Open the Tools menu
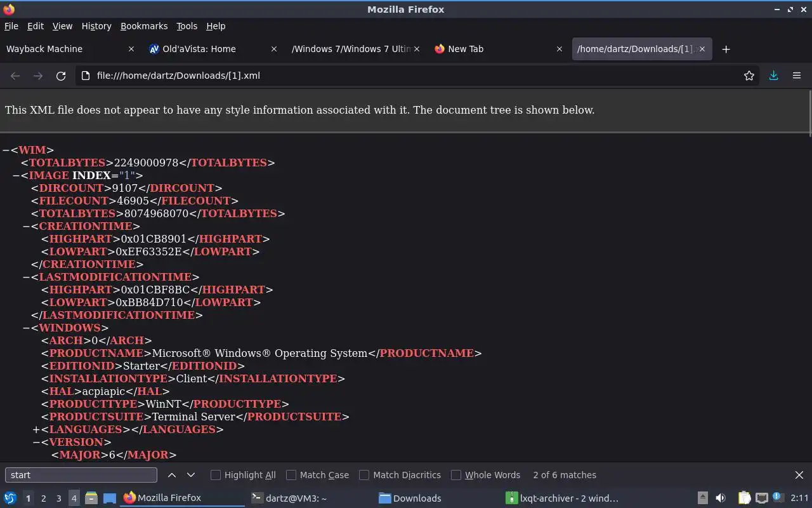The width and height of the screenshot is (812, 508). click(187, 26)
